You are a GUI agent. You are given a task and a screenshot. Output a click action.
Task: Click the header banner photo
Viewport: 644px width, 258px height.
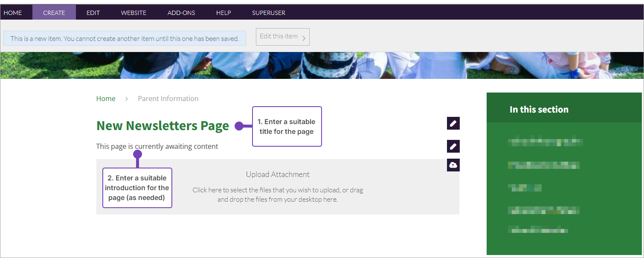pyautogui.click(x=322, y=65)
